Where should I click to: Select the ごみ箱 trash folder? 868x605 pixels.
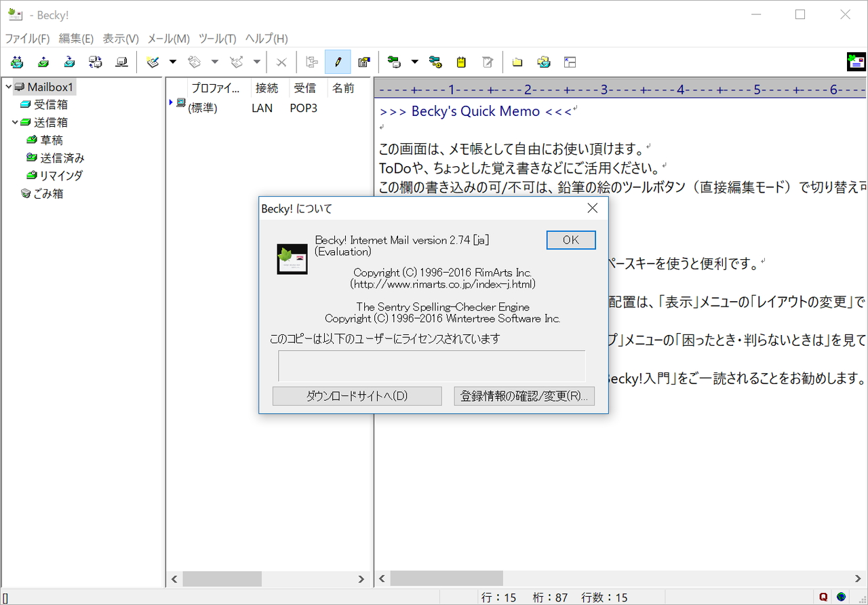coord(49,193)
